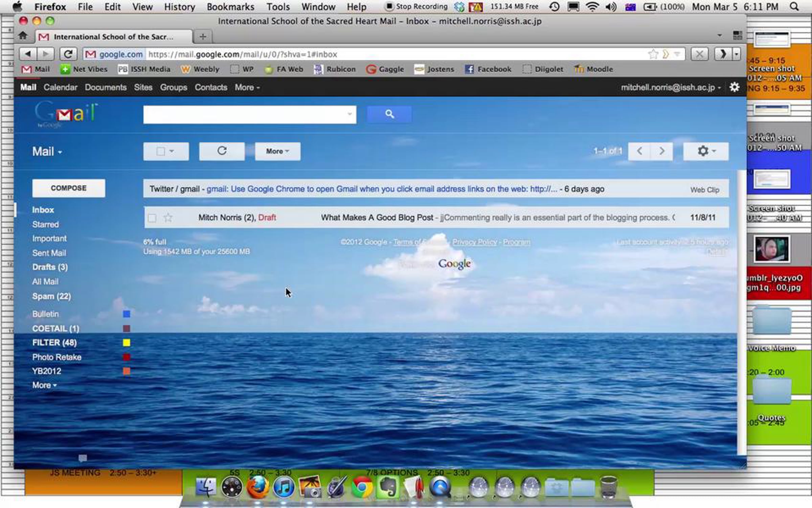Click Firefox home icon
This screenshot has height=508, width=812.
tap(23, 36)
